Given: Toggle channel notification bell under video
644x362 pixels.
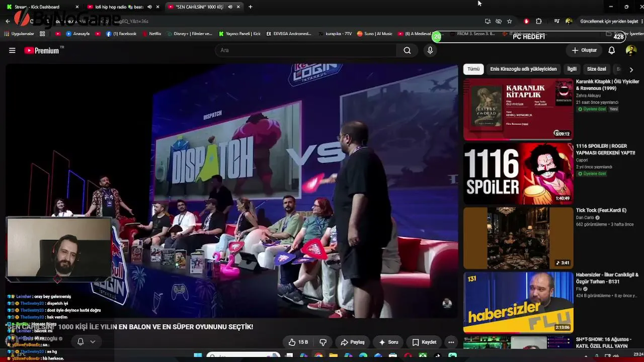Looking at the screenshot, I should [80, 342].
